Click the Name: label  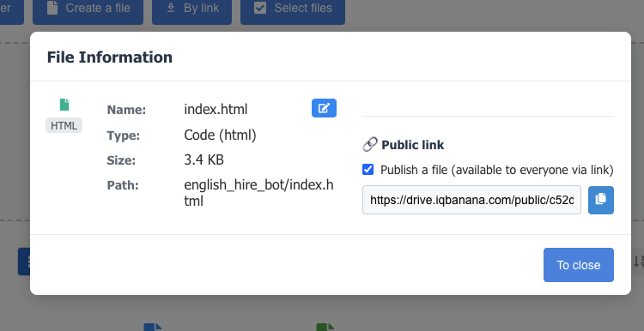[126, 110]
